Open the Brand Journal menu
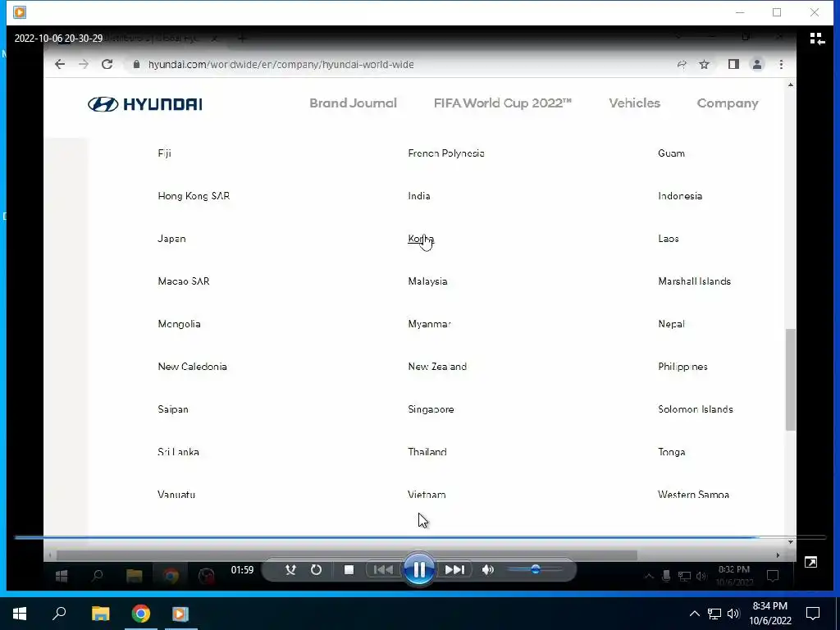 353,103
